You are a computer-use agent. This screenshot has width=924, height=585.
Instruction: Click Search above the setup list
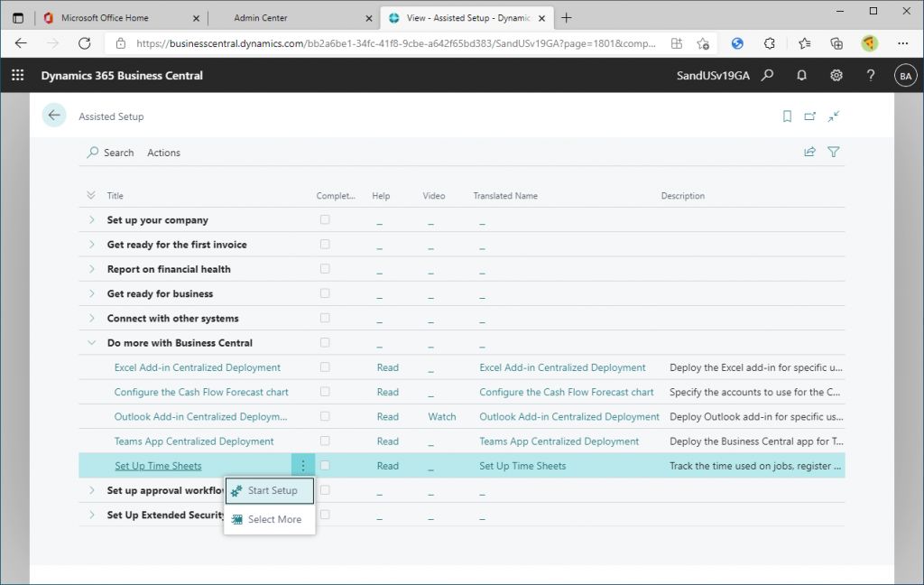pos(110,153)
